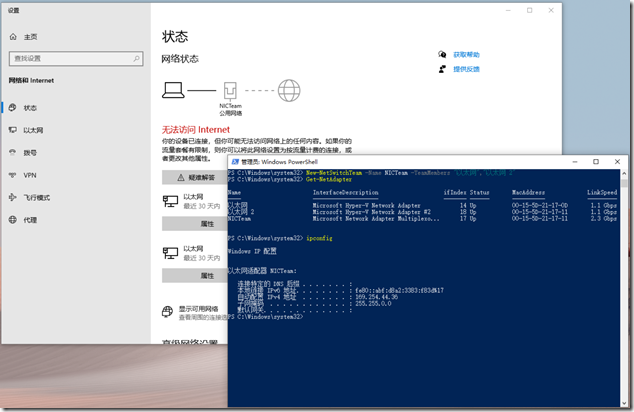Click the globe icon beside 代理
634x412 pixels.
(13, 220)
